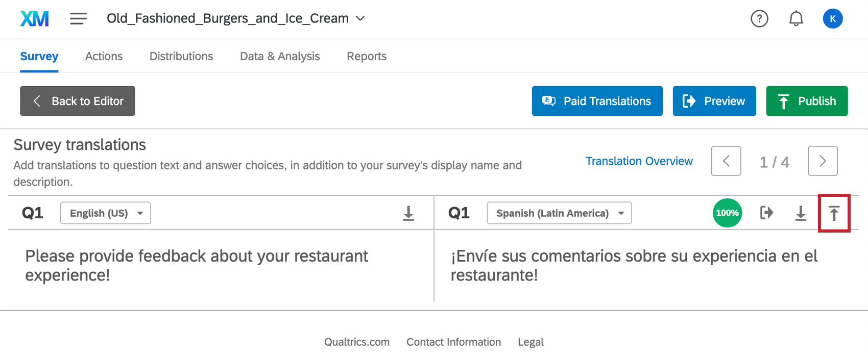The image size is (868, 356).
Task: Go to the previous question translation
Action: [x=726, y=161]
